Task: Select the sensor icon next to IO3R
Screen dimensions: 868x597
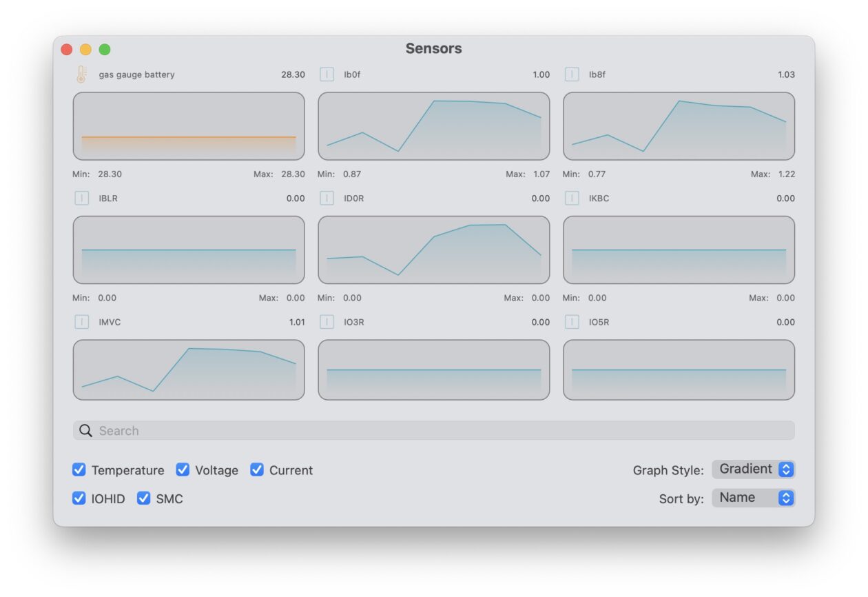Action: pyautogui.click(x=327, y=322)
